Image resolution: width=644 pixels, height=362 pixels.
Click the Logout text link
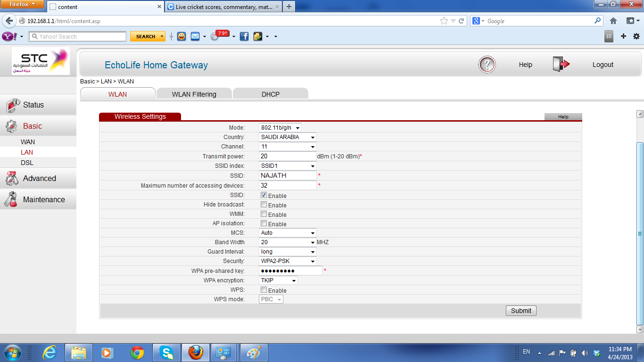point(603,65)
